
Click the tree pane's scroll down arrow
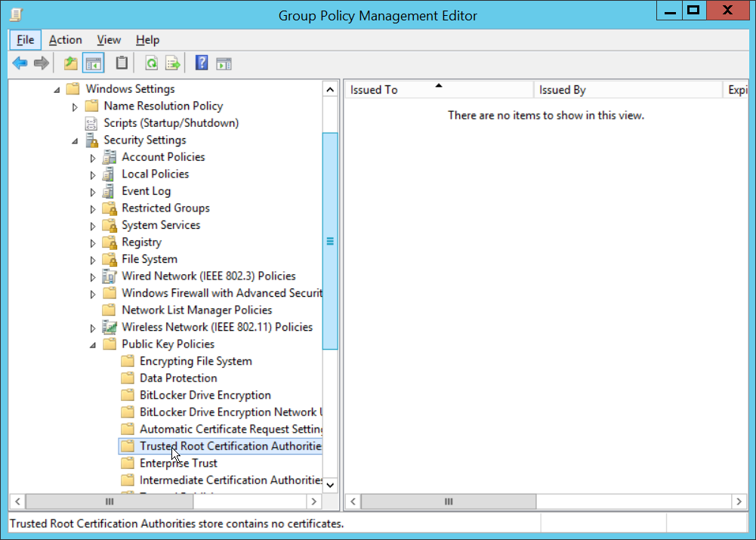330,486
